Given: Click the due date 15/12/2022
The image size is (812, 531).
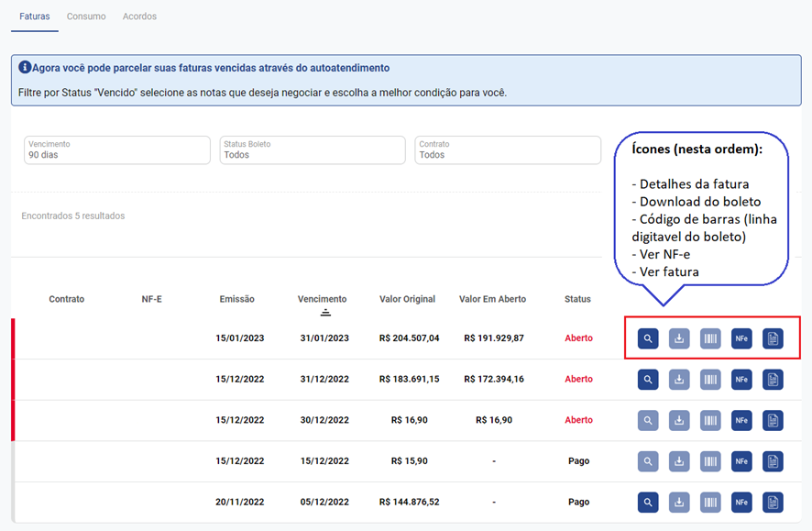Looking at the screenshot, I should pos(324,461).
